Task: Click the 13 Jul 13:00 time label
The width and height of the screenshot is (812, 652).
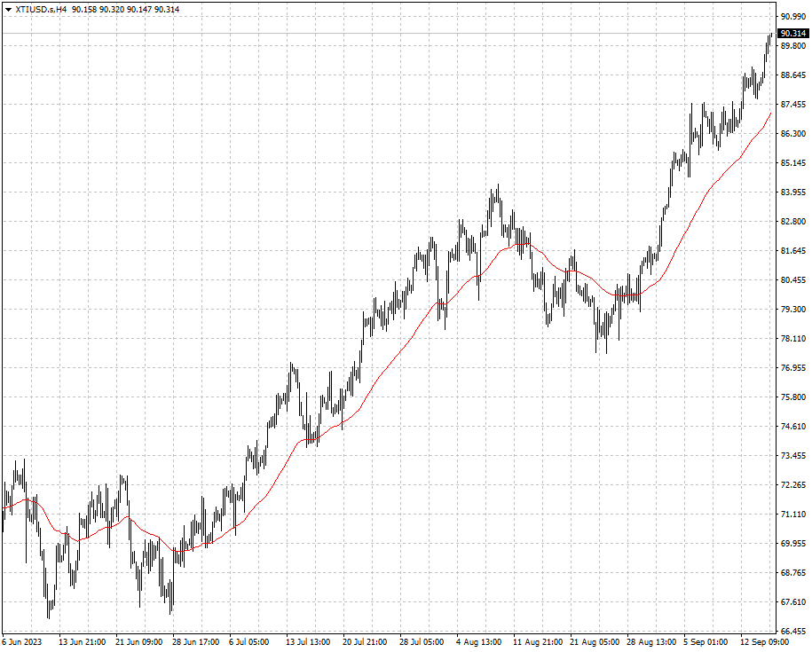Action: pos(308,642)
